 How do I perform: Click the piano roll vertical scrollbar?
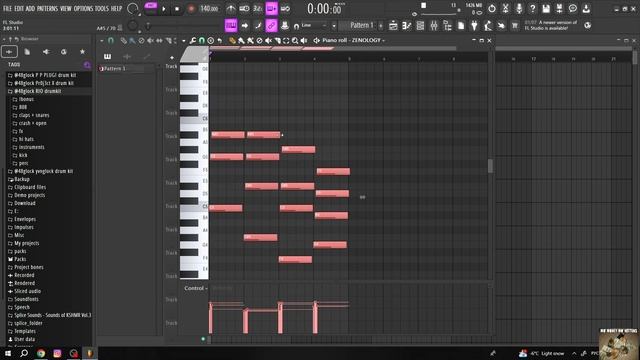tap(490, 166)
